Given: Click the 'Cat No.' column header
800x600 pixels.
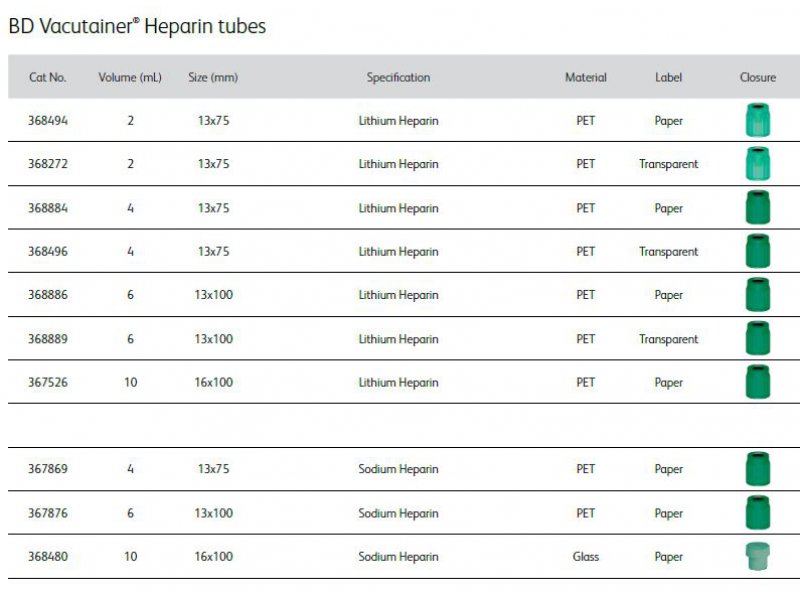Looking at the screenshot, I should point(47,78).
